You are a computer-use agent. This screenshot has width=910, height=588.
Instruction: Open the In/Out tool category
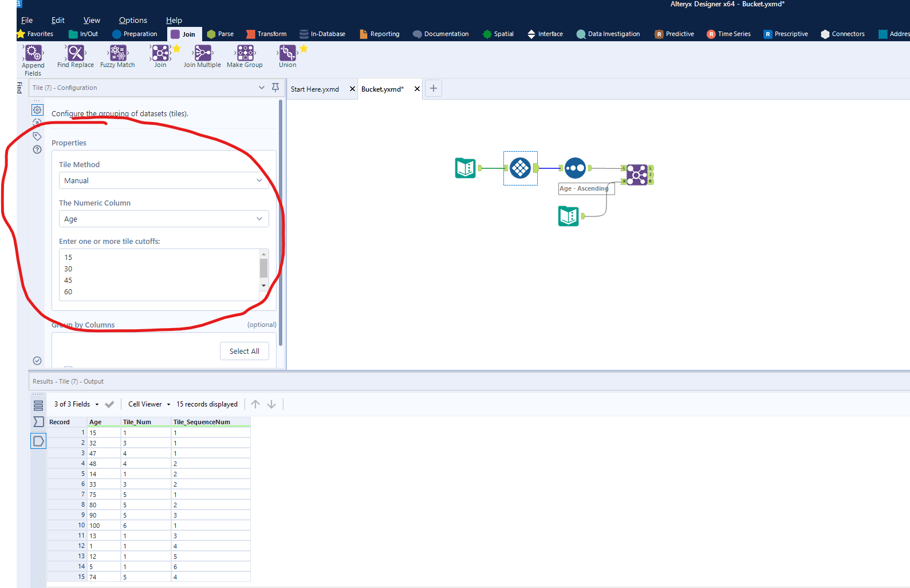coord(84,34)
